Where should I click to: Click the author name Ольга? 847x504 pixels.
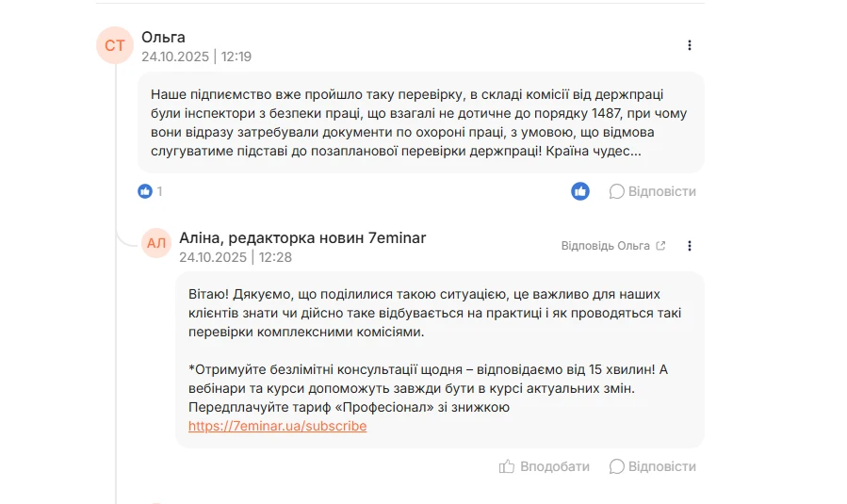[163, 38]
